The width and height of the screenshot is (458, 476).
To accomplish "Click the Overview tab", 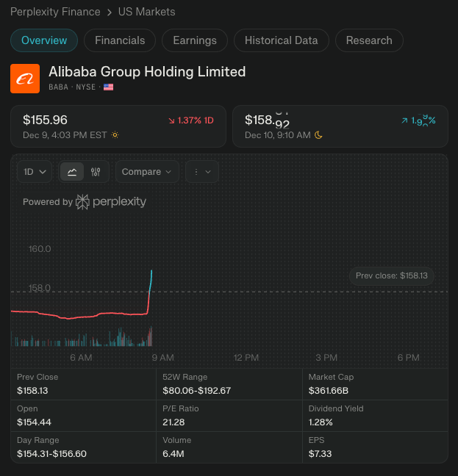I will point(44,40).
